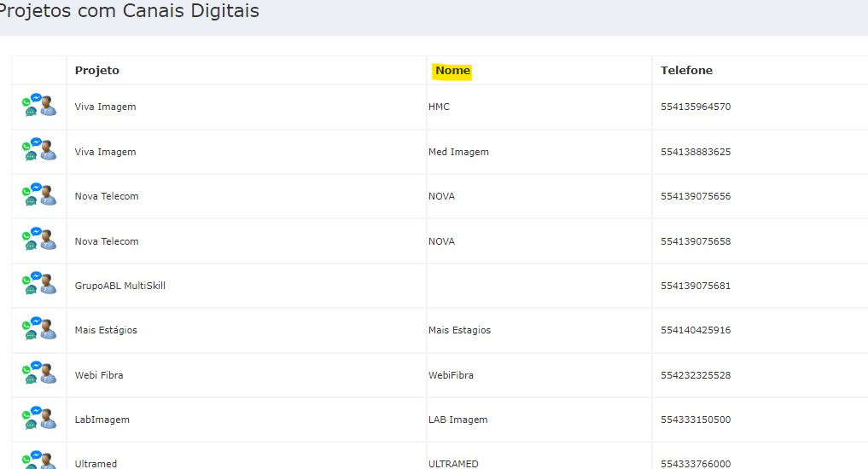This screenshot has height=469, width=868.
Task: Open channel icon in row with phone 554139075656
Action: pyautogui.click(x=38, y=194)
